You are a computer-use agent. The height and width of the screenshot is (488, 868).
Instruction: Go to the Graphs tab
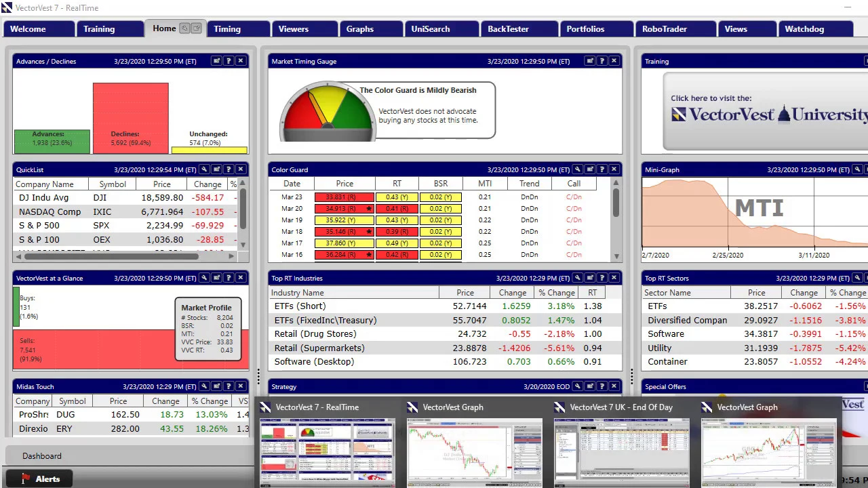371,29
